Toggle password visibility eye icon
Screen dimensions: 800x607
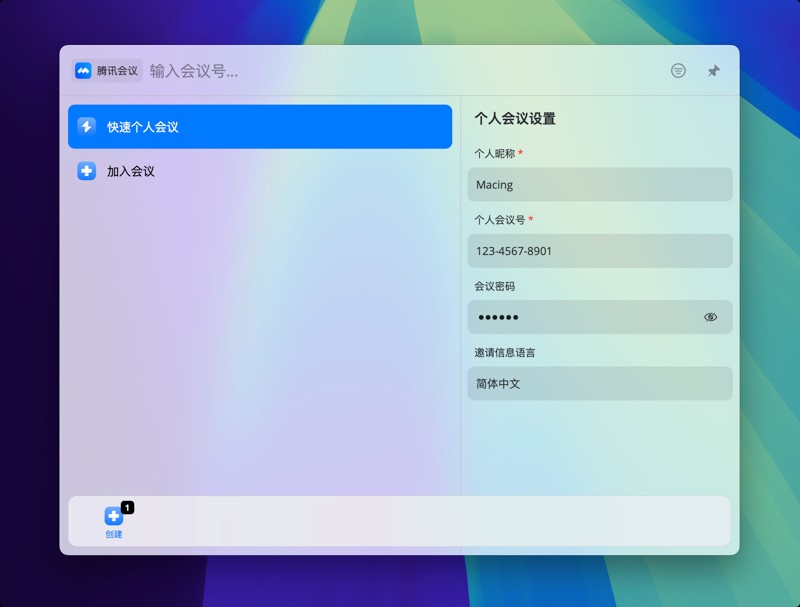710,317
